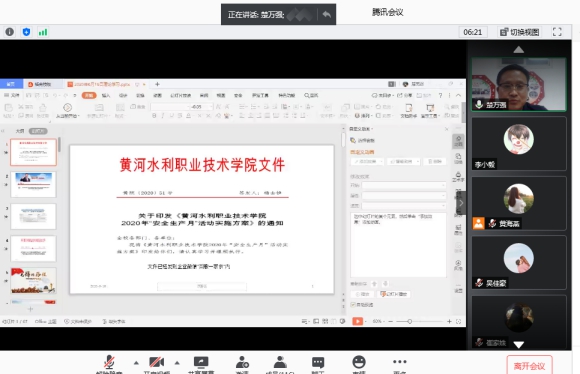Toggle full screen mode icon

pyautogui.click(x=557, y=32)
